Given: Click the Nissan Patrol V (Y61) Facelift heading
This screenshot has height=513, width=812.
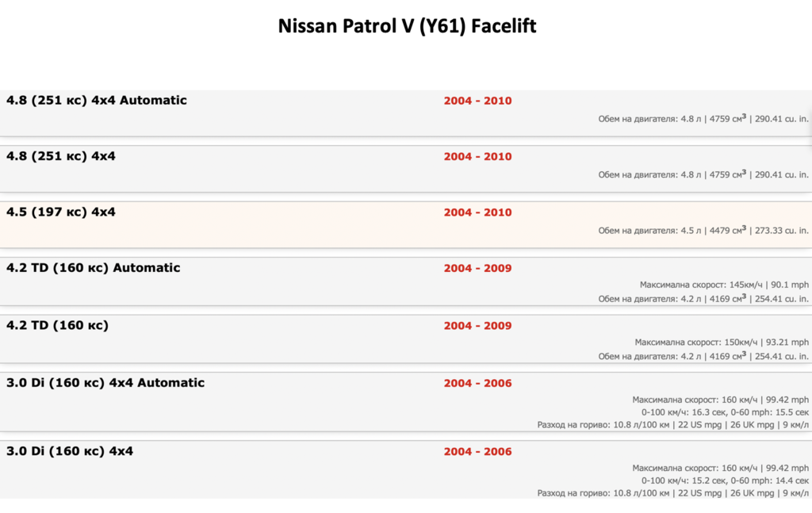Looking at the screenshot, I should (x=407, y=26).
